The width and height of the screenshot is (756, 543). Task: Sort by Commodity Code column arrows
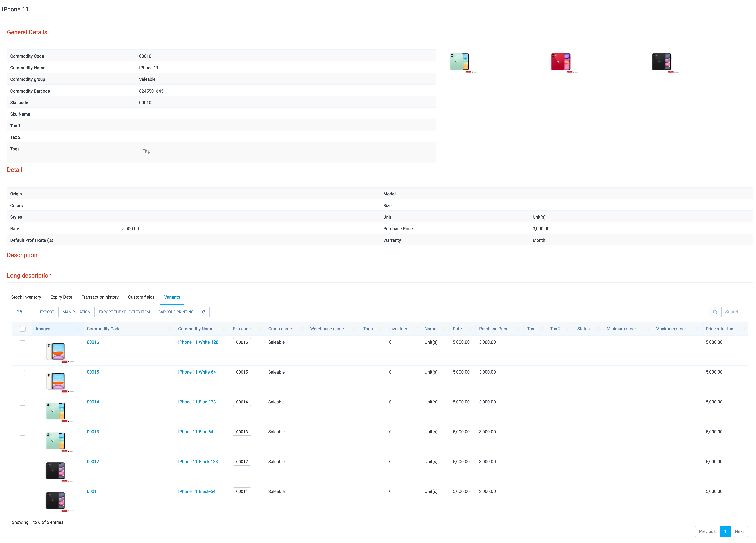169,329
